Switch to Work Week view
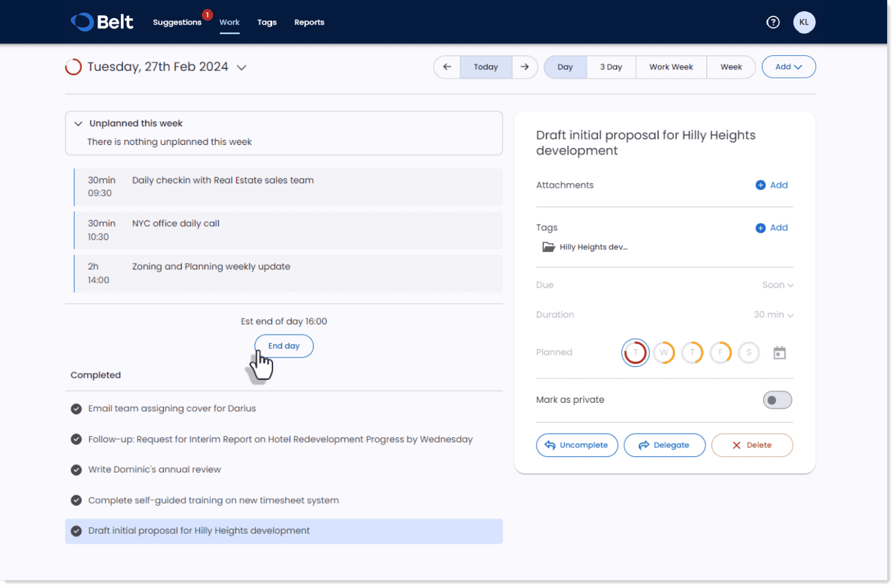The image size is (895, 588). click(671, 67)
